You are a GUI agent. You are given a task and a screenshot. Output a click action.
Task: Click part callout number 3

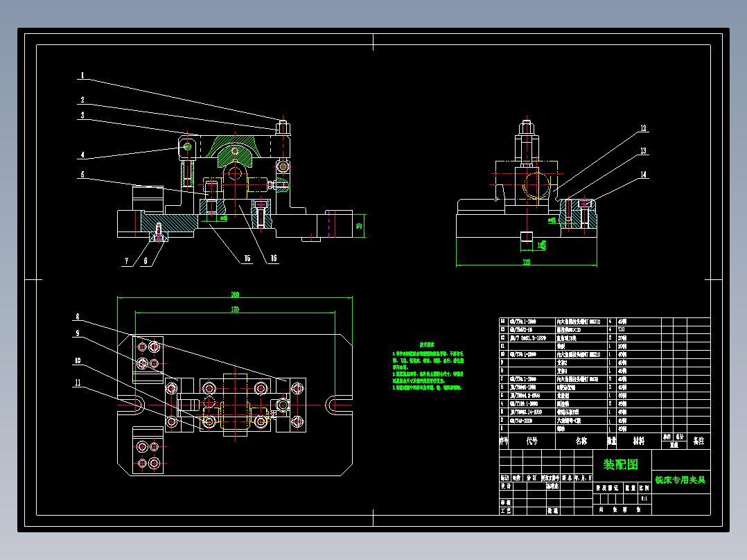[82, 115]
